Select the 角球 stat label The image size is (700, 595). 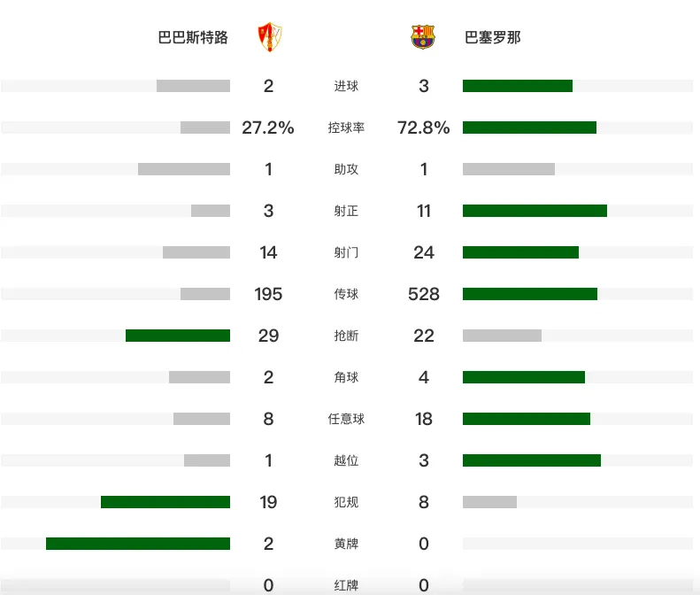point(346,377)
